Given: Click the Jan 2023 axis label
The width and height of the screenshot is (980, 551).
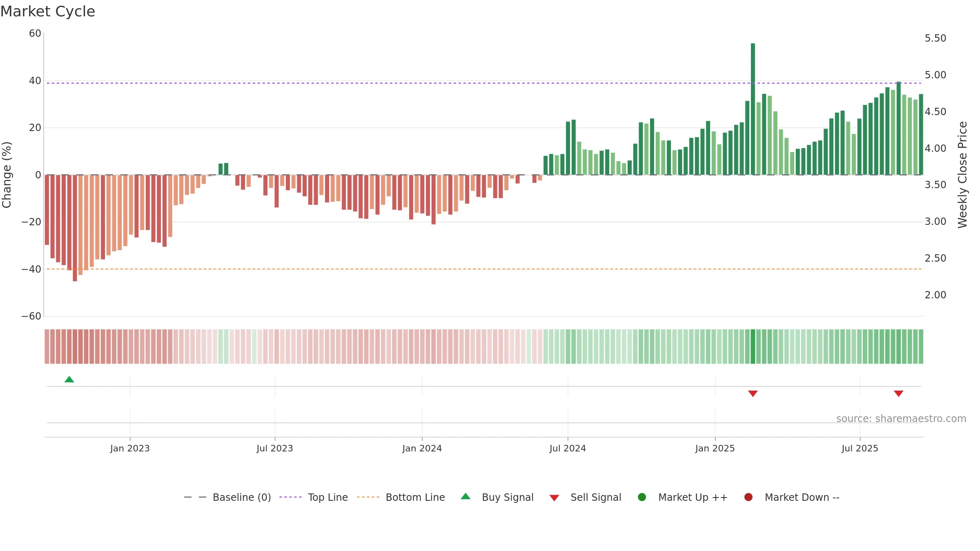Looking at the screenshot, I should (130, 448).
